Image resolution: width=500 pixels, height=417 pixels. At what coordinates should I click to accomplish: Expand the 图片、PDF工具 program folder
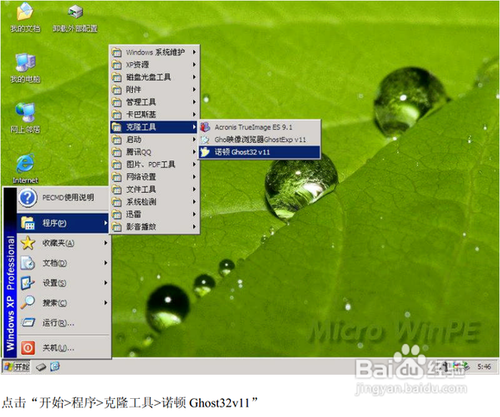tap(155, 164)
